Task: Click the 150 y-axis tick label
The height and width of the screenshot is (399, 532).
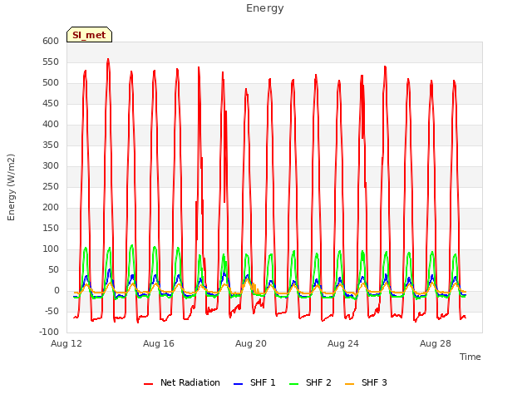Action: tap(51, 229)
